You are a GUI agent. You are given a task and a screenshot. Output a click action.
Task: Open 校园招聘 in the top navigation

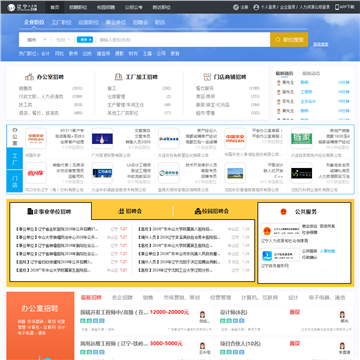pyautogui.click(x=106, y=7)
